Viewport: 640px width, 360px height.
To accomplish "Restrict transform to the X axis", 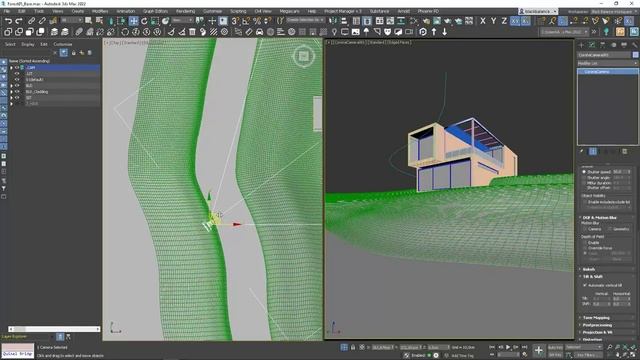I will coord(483,21).
